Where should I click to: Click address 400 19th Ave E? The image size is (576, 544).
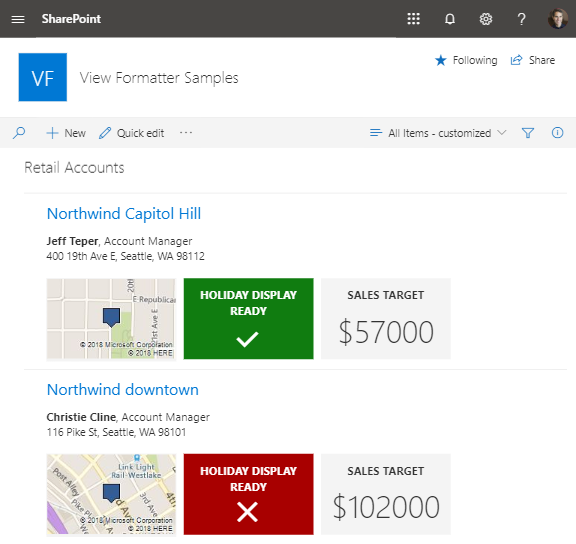pyautogui.click(x=125, y=256)
